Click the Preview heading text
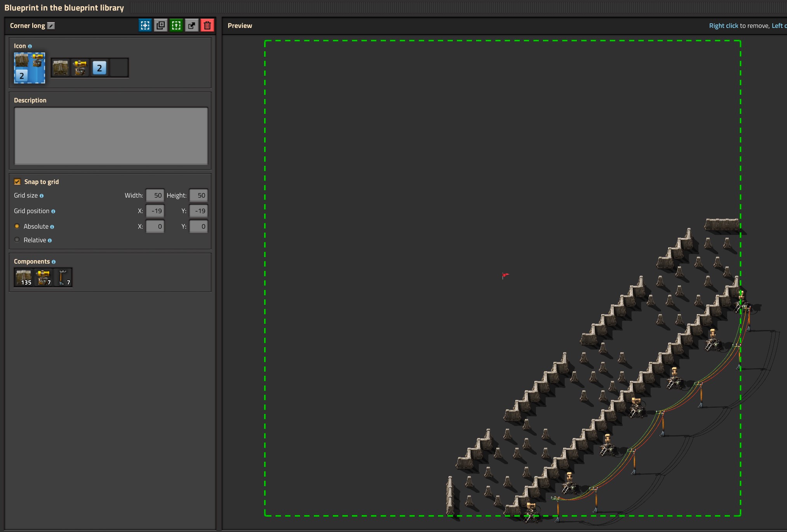This screenshot has height=532, width=787. pyautogui.click(x=240, y=26)
